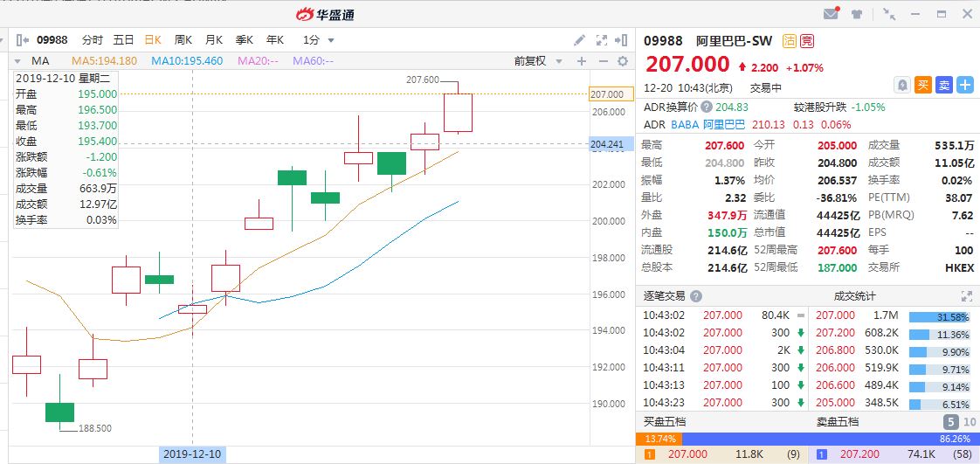Select the 10:43:13 trade row
The image size is (980, 464).
[723, 385]
